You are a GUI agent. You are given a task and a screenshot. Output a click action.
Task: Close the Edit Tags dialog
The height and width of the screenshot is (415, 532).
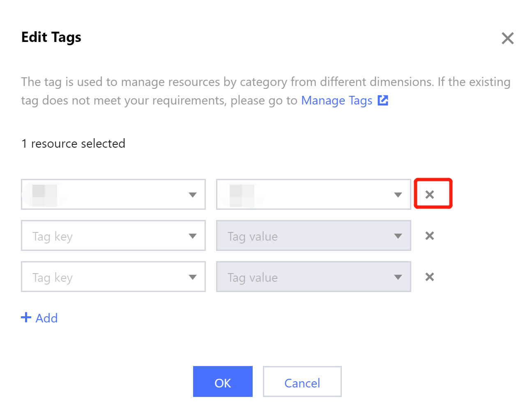pyautogui.click(x=507, y=38)
